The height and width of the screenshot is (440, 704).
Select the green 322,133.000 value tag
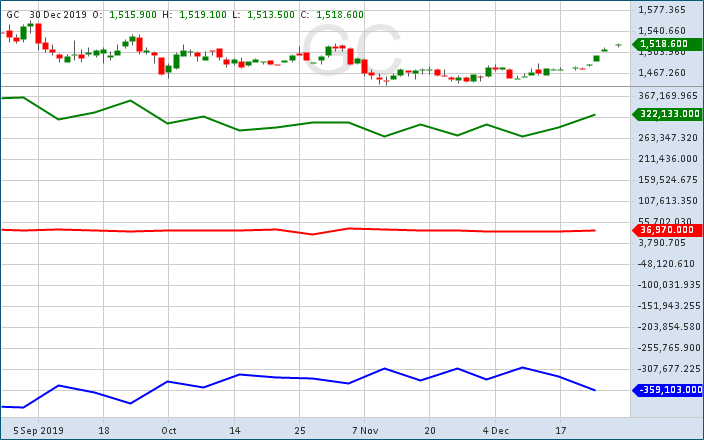(x=667, y=114)
